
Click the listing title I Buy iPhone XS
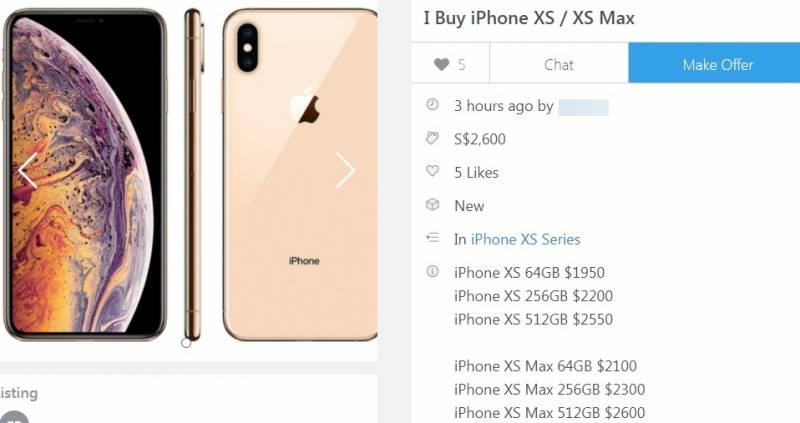(x=529, y=18)
